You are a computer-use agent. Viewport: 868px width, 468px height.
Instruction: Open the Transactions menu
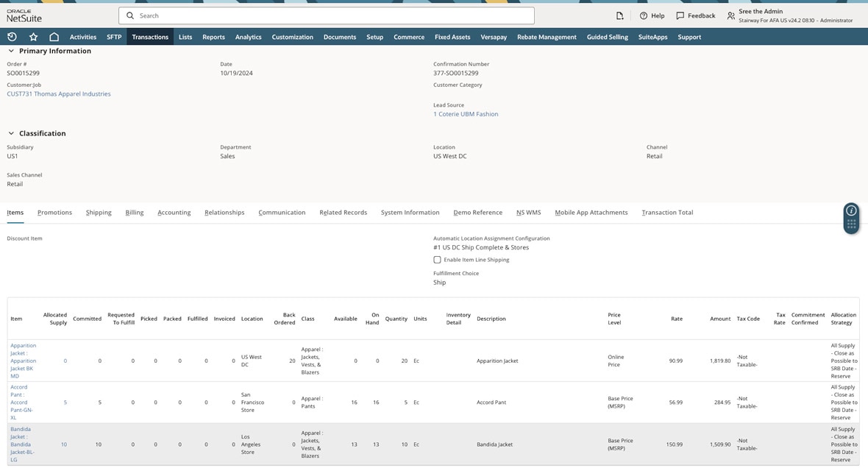click(150, 37)
